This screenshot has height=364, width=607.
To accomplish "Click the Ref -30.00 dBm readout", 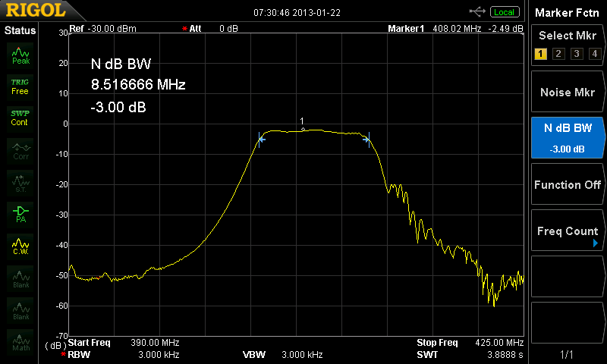I will (x=102, y=29).
